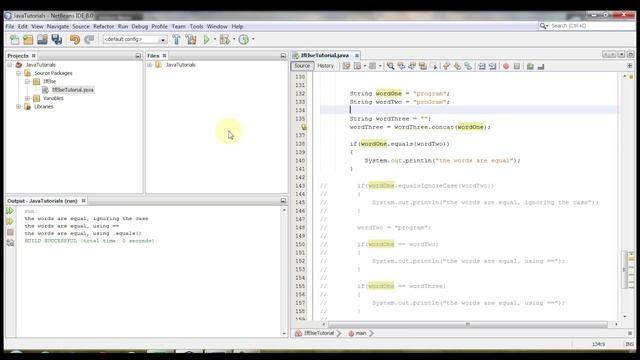Click Re-run with different parameters yellow icon
The image size is (640, 360).
(x=10, y=221)
